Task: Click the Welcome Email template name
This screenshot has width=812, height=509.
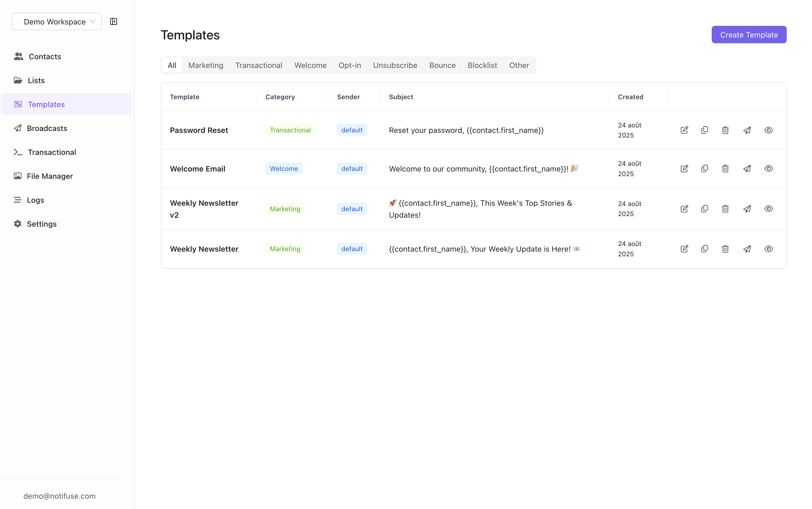Action: (x=197, y=169)
